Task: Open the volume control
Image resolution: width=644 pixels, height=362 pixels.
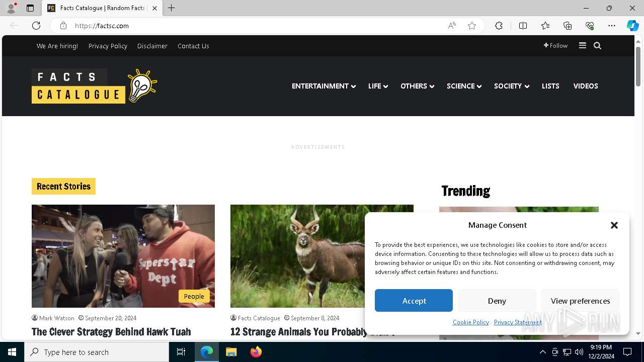Action: [579, 352]
